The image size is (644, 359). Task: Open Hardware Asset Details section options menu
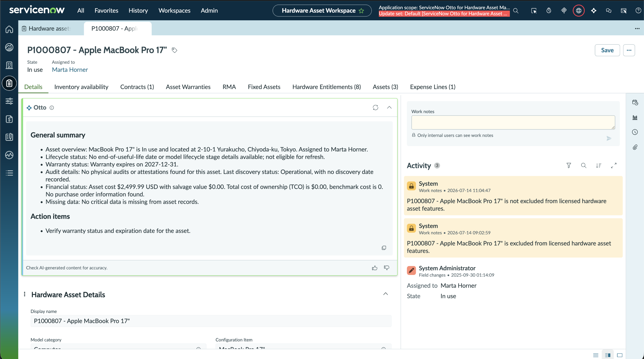(24, 294)
